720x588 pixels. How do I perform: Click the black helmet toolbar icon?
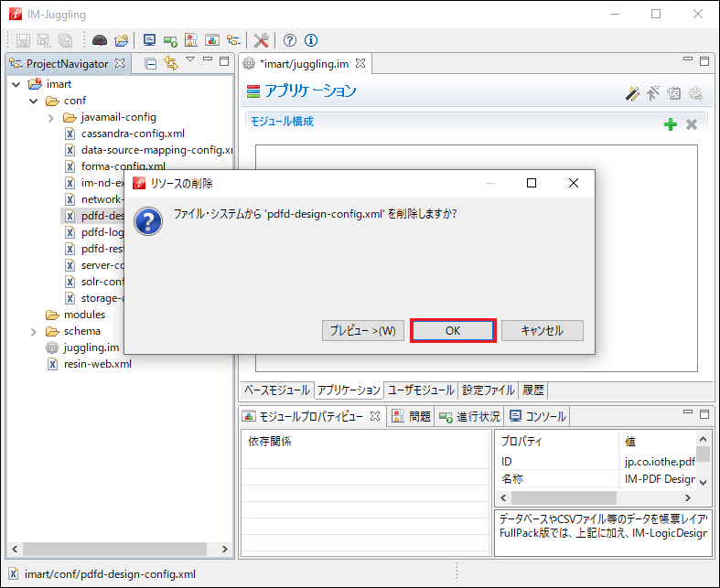pos(99,40)
